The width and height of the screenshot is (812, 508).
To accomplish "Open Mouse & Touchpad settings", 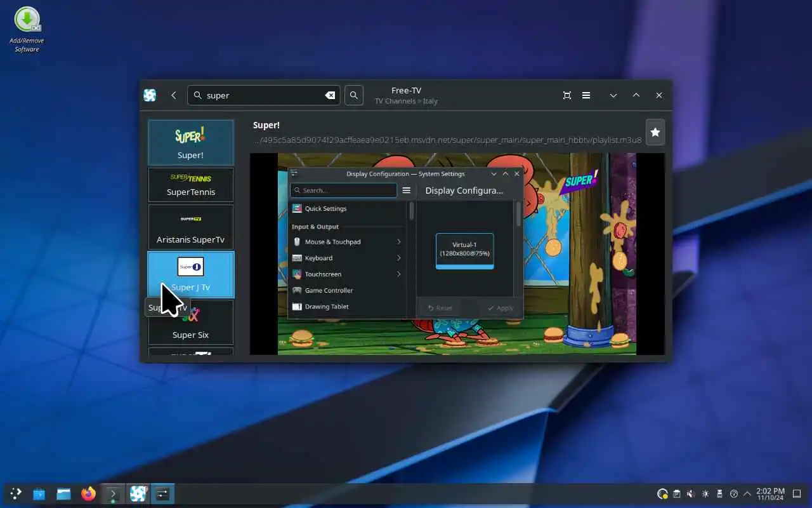I will click(x=347, y=241).
